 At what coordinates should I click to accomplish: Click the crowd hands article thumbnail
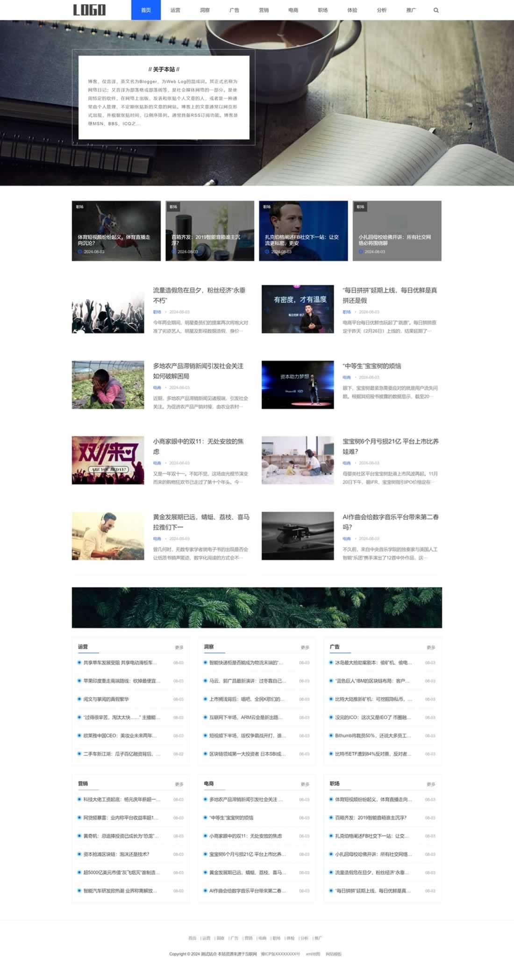[x=108, y=309]
